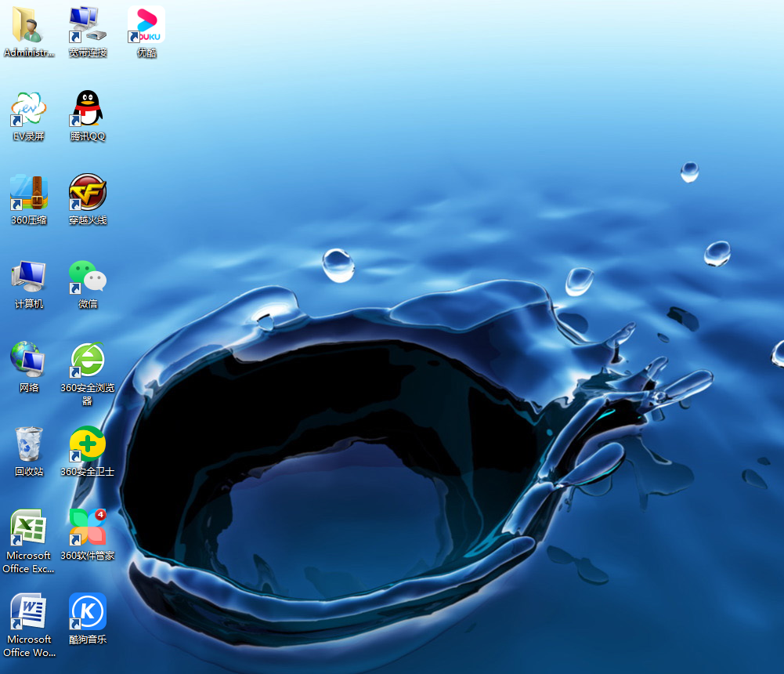This screenshot has width=784, height=674.
Task: Select the 网络 Network icon
Action: [x=29, y=361]
